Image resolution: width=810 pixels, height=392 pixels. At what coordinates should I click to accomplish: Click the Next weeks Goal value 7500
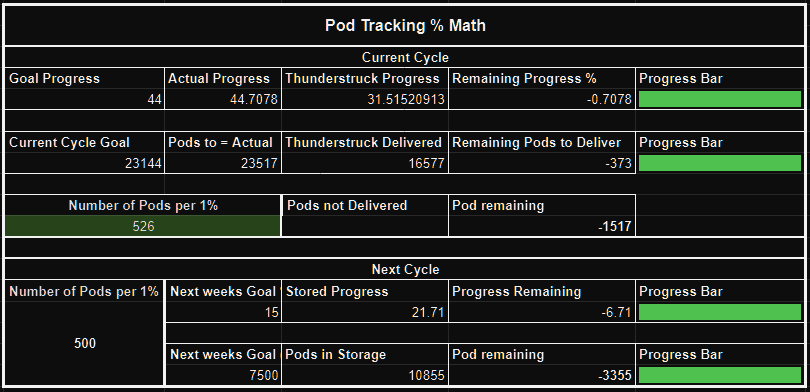pos(223,375)
